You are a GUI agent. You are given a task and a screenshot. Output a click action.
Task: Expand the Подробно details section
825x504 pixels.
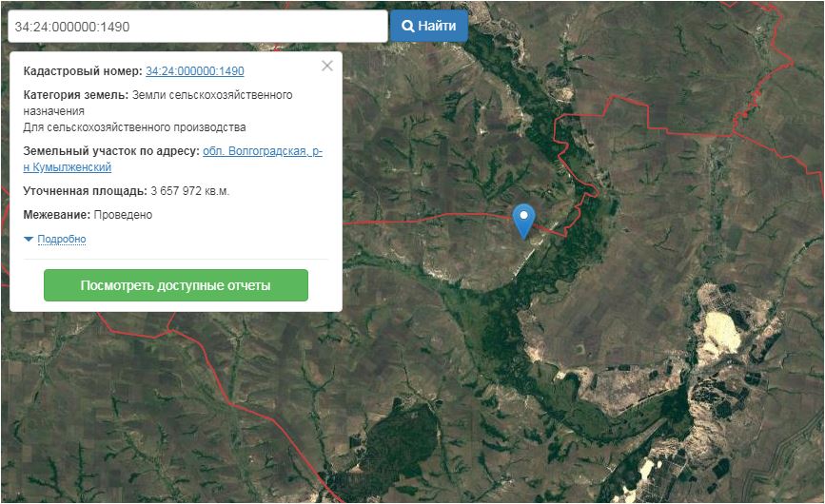point(62,239)
